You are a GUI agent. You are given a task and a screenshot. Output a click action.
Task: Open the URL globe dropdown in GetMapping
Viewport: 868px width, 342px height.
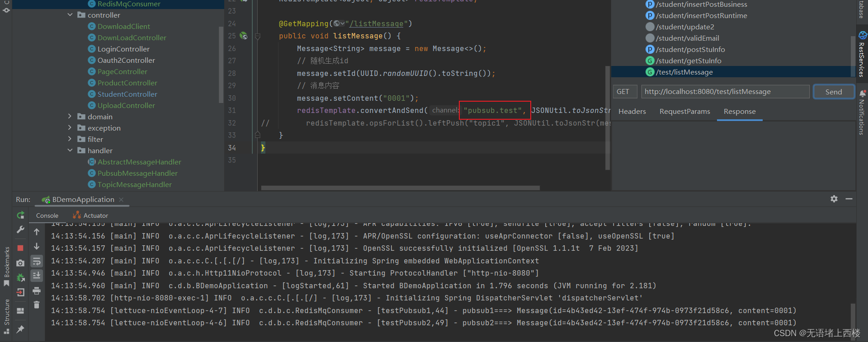[339, 23]
